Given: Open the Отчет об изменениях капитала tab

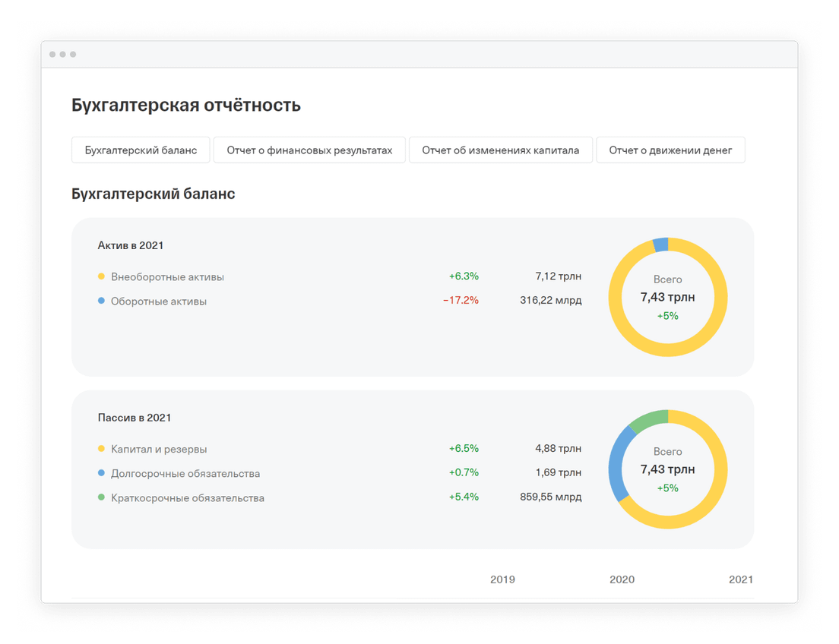Looking at the screenshot, I should click(x=500, y=150).
